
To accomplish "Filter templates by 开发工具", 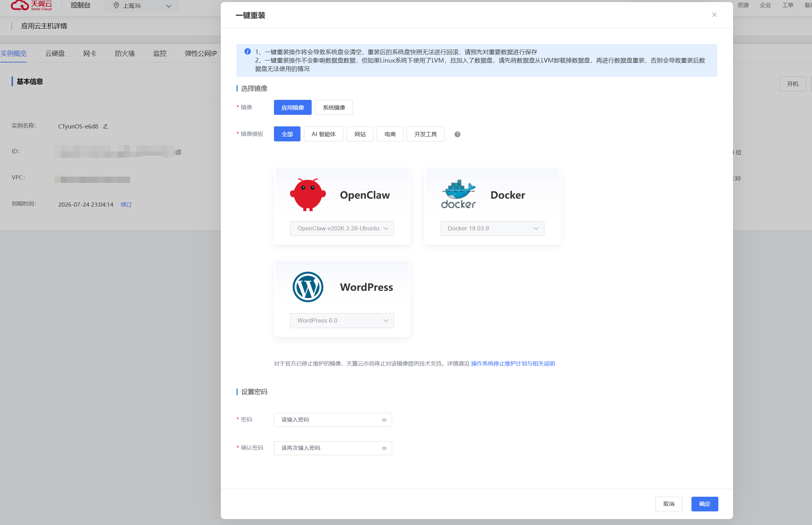I will (426, 134).
